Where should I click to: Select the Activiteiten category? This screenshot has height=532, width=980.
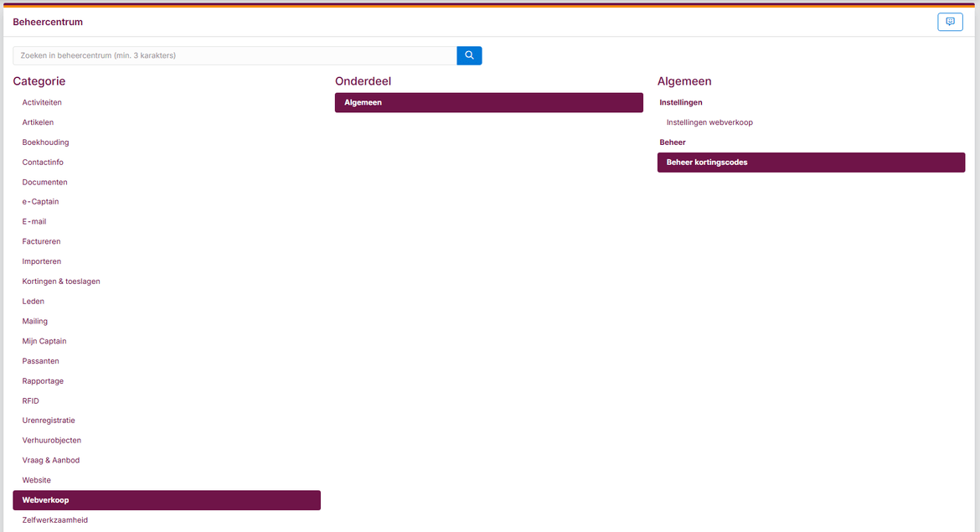(x=42, y=102)
